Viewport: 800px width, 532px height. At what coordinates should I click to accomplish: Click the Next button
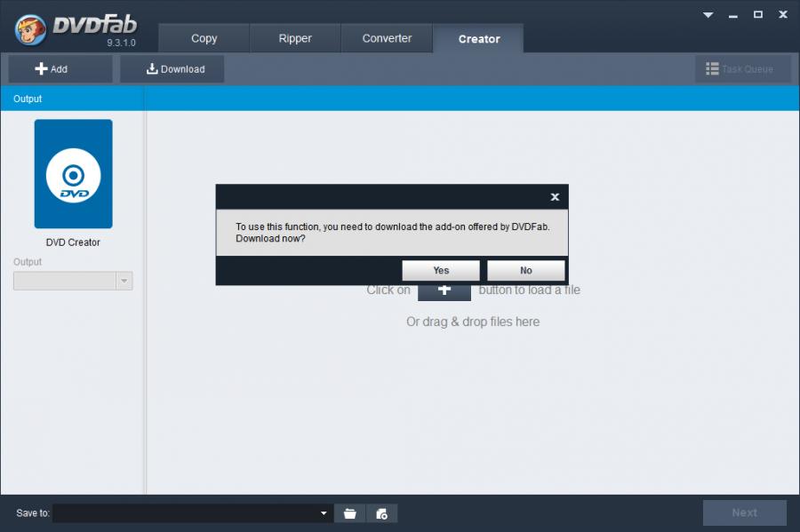tap(744, 512)
